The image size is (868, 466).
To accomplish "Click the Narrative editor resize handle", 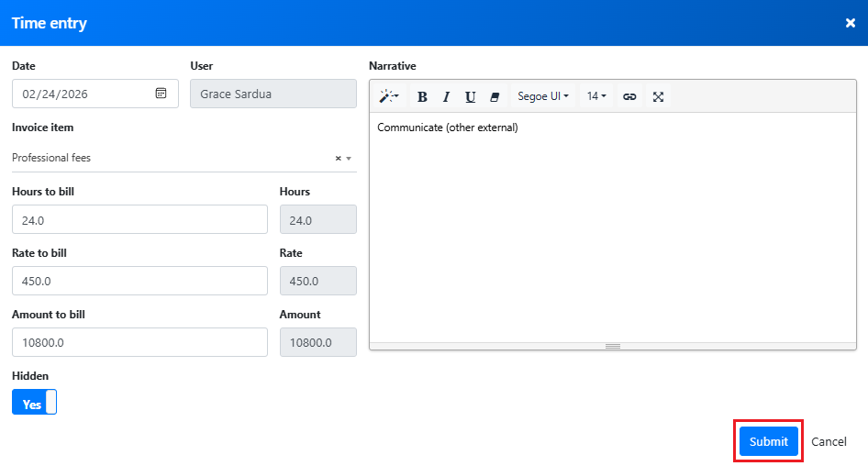I will click(612, 346).
